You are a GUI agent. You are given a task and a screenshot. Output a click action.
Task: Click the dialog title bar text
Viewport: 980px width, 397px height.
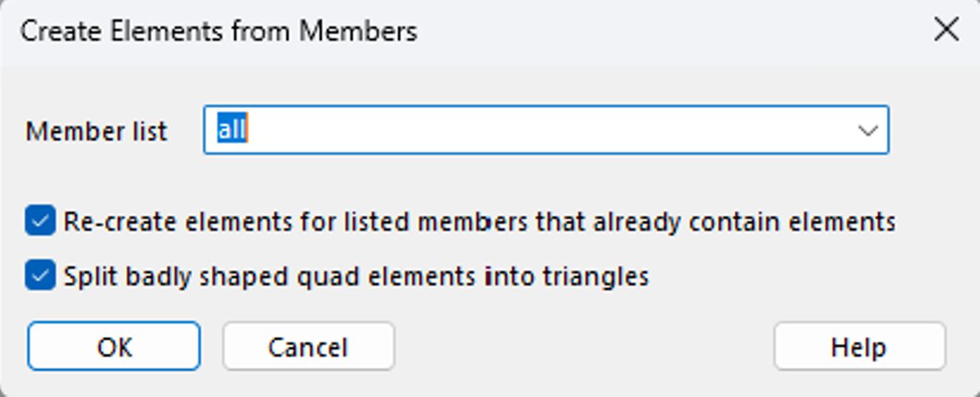219,31
